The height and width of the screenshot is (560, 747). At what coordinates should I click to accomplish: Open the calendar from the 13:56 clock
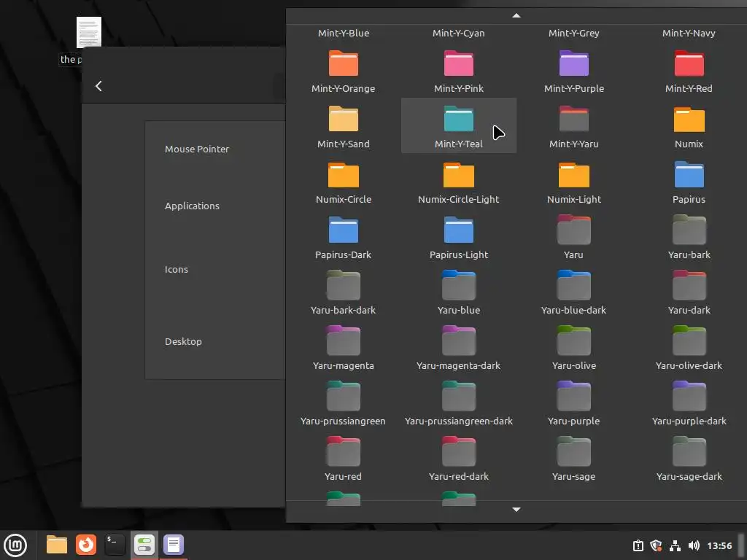(719, 545)
